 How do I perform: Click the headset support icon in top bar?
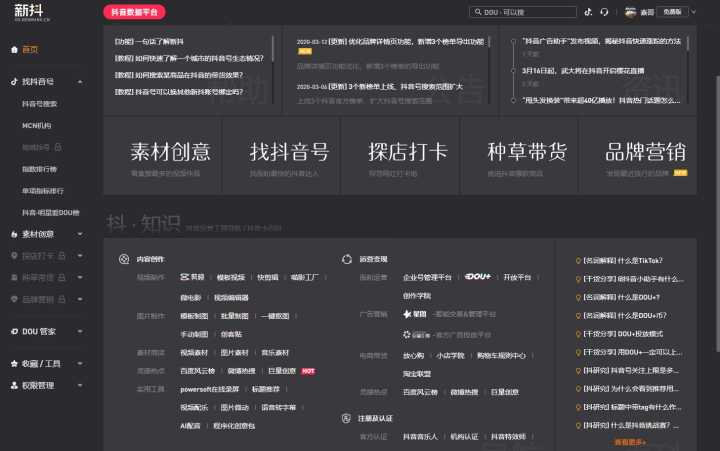[x=604, y=12]
